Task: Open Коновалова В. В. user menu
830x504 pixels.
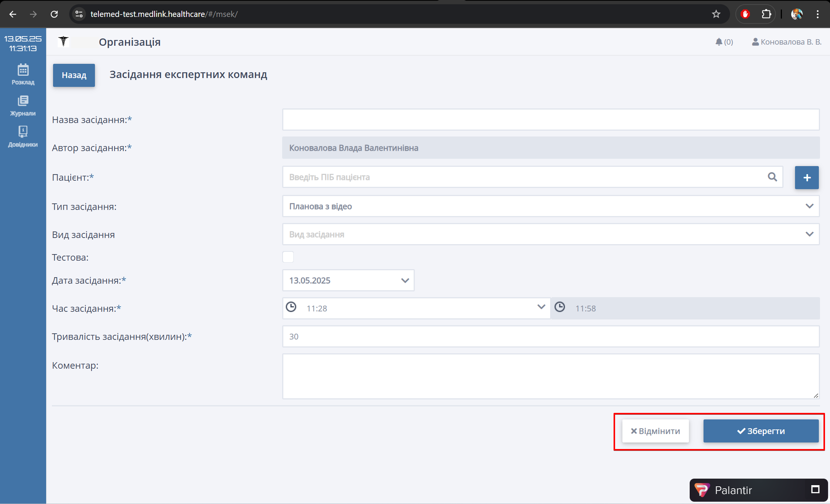Action: 787,42
